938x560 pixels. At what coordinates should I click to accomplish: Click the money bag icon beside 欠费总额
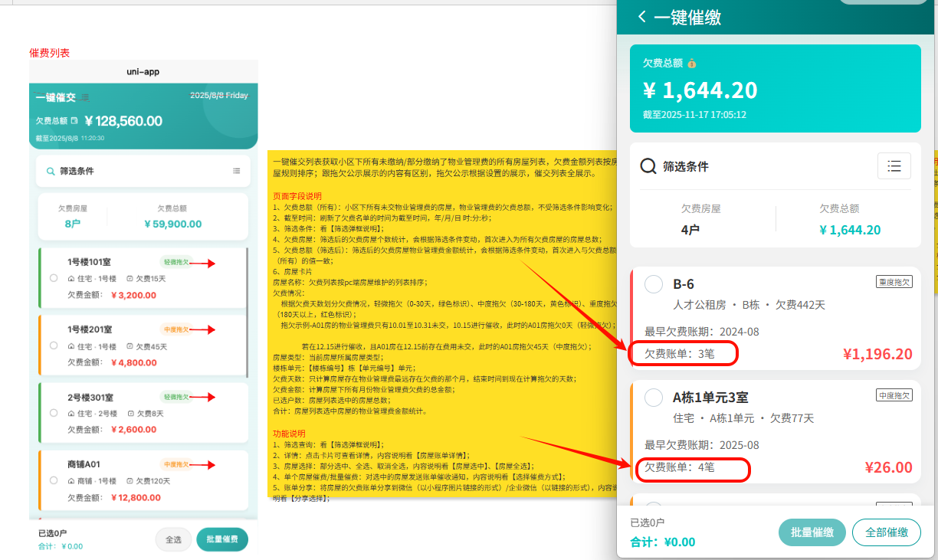pos(691,64)
